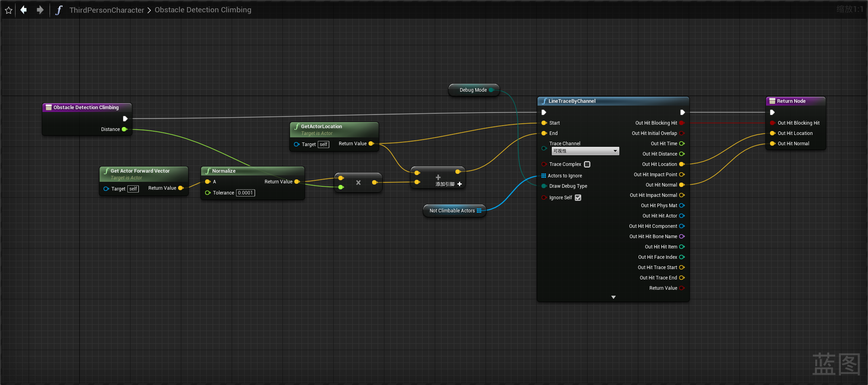This screenshot has height=385, width=868.
Task: Navigate forward with the right arrow
Action: pyautogui.click(x=40, y=10)
